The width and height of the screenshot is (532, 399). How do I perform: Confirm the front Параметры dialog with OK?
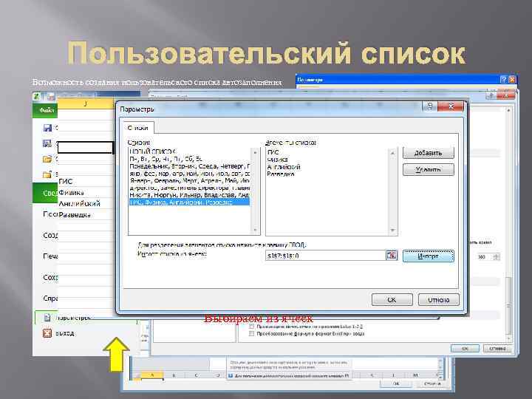tap(392, 300)
